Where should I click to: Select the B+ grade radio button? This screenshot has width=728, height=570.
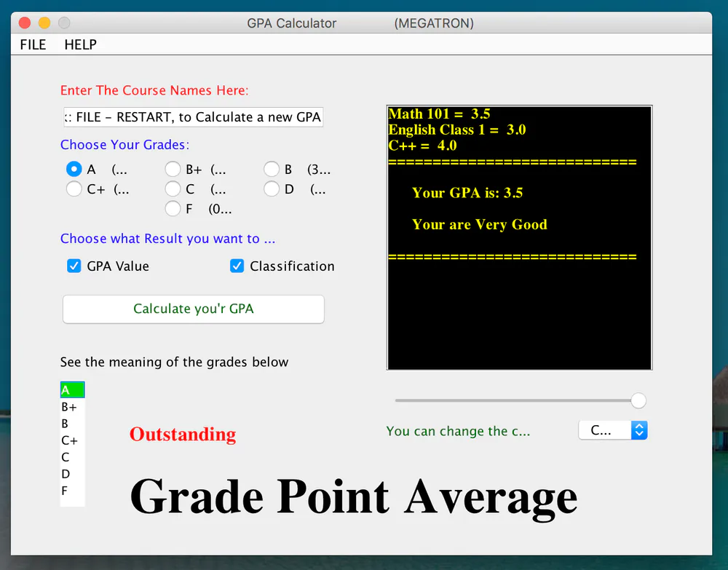173,169
